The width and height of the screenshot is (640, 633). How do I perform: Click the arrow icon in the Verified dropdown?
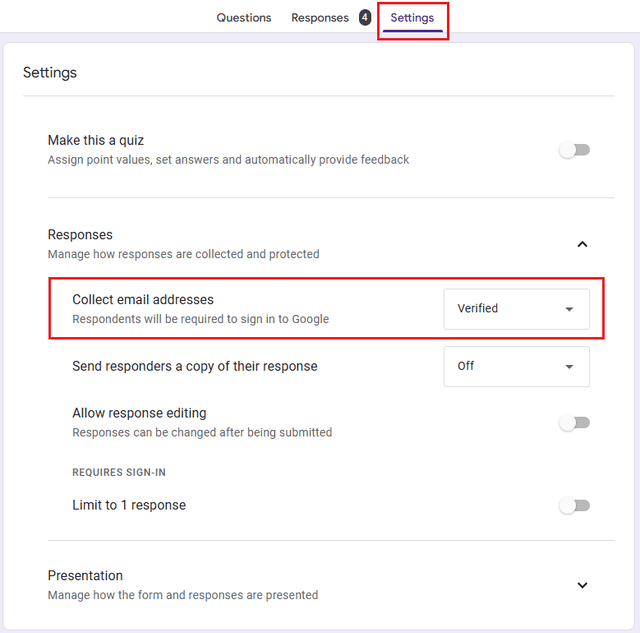pos(569,310)
